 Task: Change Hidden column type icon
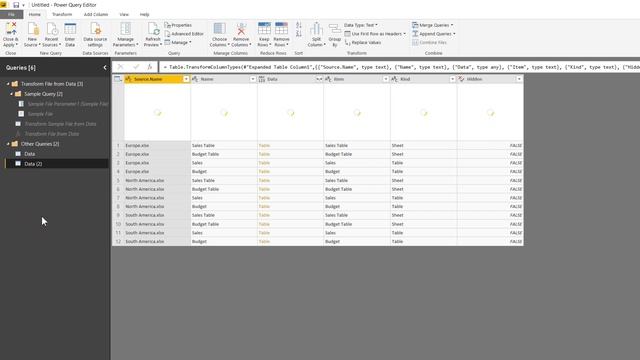click(462, 79)
